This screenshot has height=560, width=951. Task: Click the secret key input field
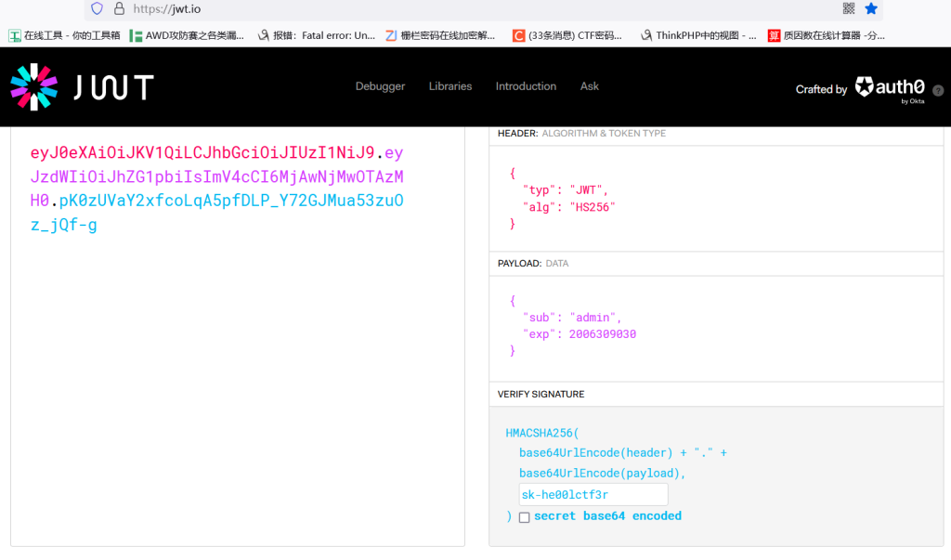point(593,495)
